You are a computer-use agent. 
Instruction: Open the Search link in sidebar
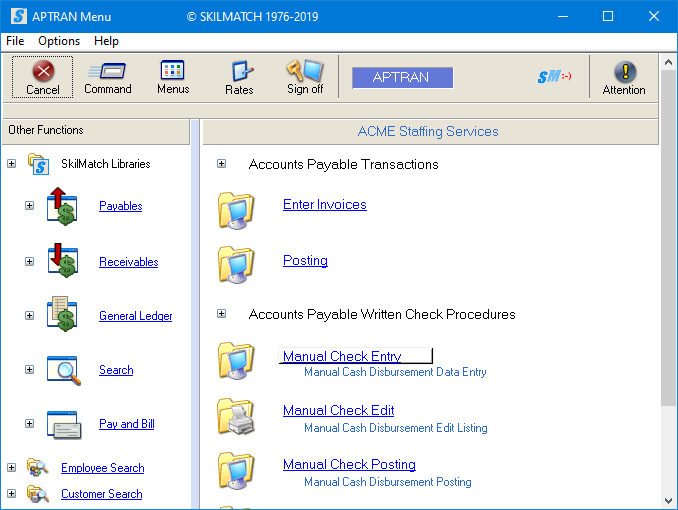[116, 370]
